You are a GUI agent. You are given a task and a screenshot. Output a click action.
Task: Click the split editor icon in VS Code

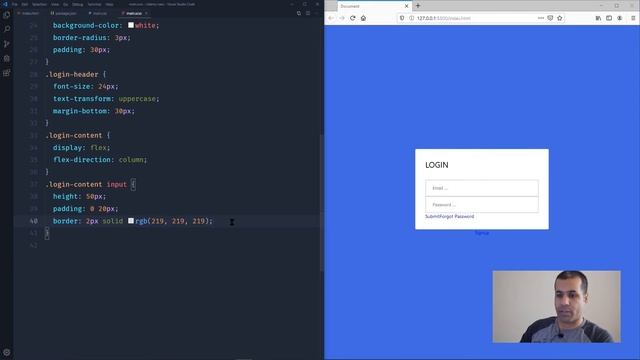(308, 13)
